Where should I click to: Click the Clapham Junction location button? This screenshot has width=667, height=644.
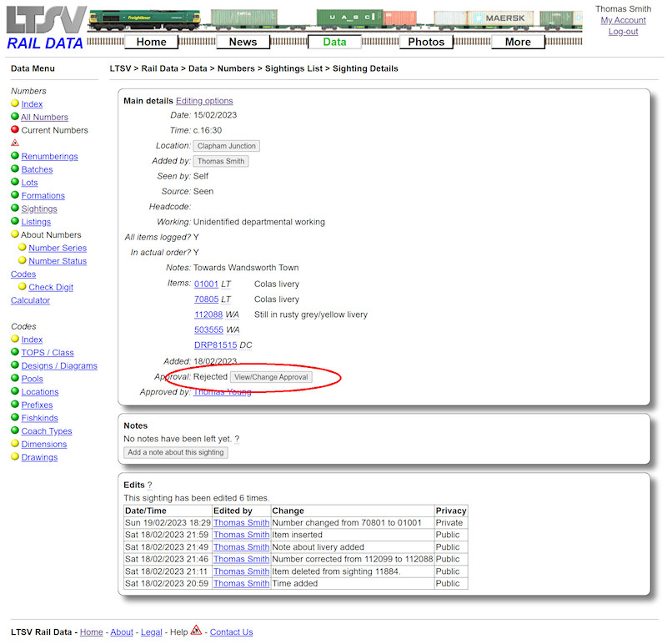coord(226,145)
